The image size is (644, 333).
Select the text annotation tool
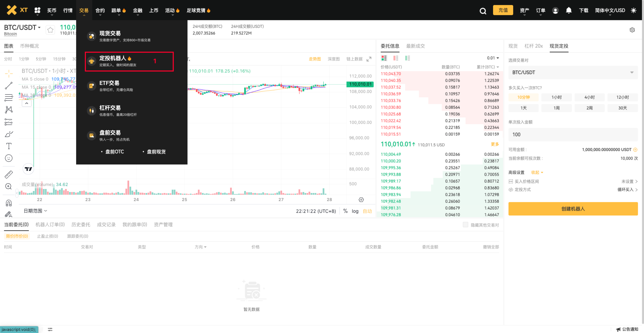click(9, 146)
